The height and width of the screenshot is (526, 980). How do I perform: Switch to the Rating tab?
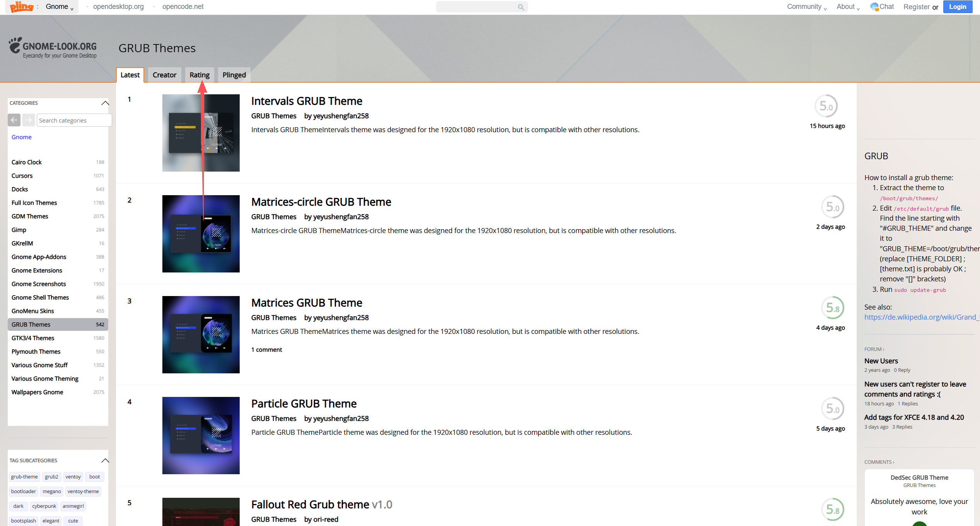tap(199, 75)
